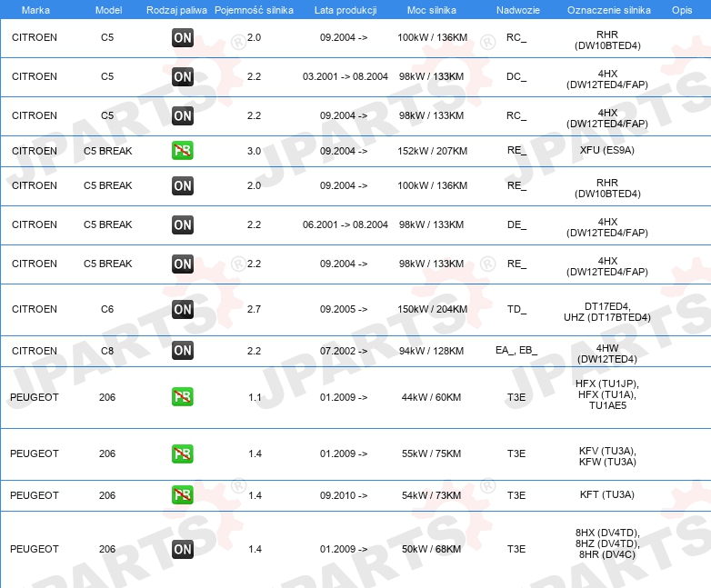The height and width of the screenshot is (588, 711).
Task: Select PEUGEOT in the 1.1 engine row
Action: 35,397
